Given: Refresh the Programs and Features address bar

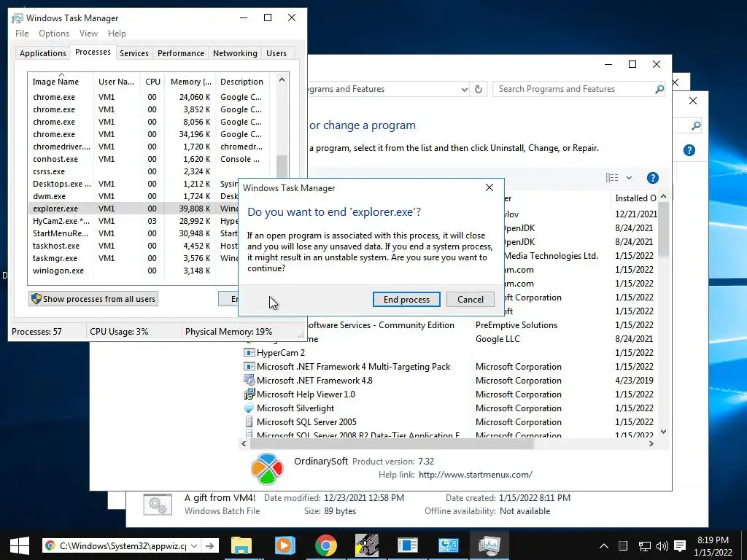Looking at the screenshot, I should [x=479, y=89].
